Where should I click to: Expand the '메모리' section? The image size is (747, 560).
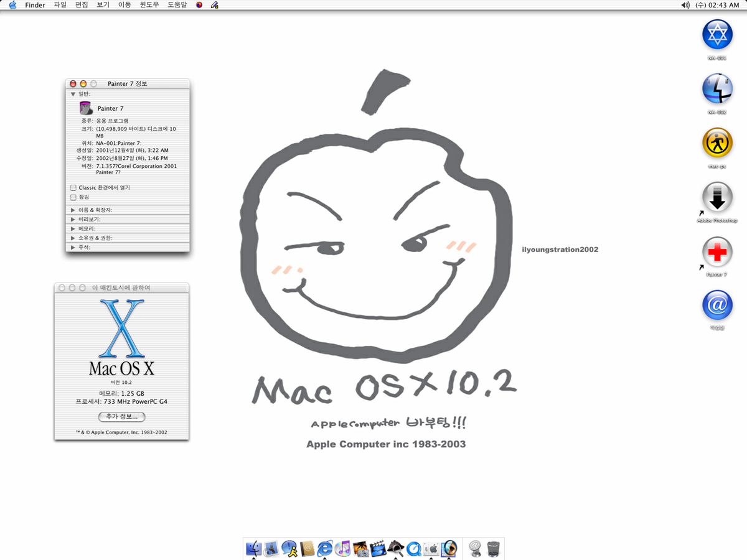[73, 228]
